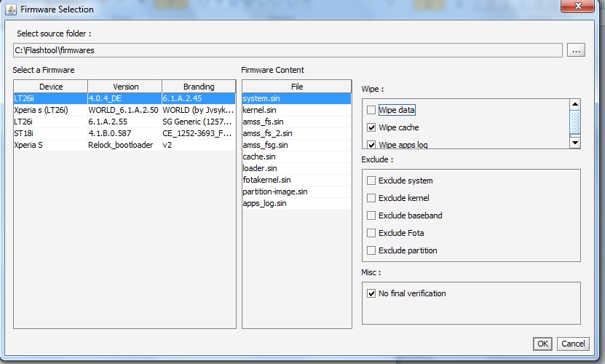
Task: Click the v2 branding cell
Action: point(199,145)
